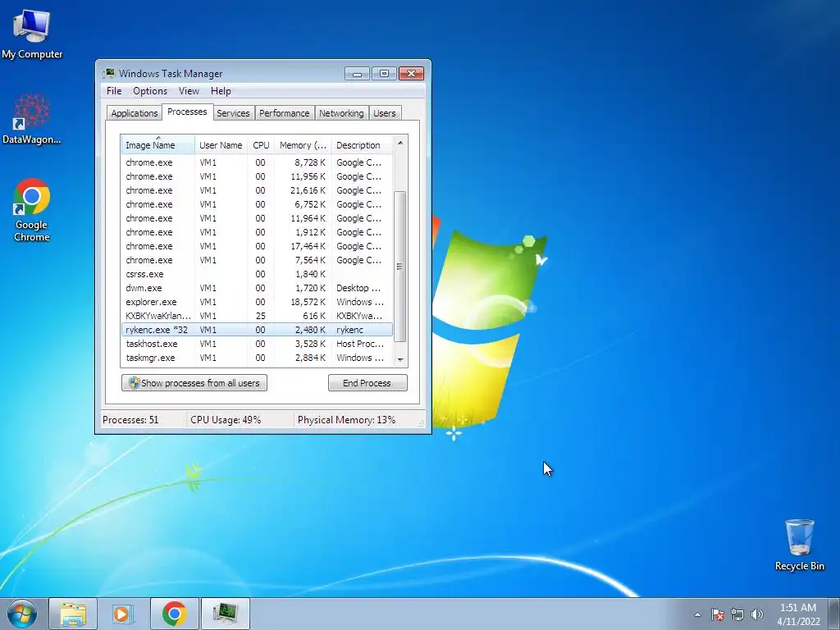Sort processes by CPU column
Screen dimensions: 840x630
tap(261, 145)
